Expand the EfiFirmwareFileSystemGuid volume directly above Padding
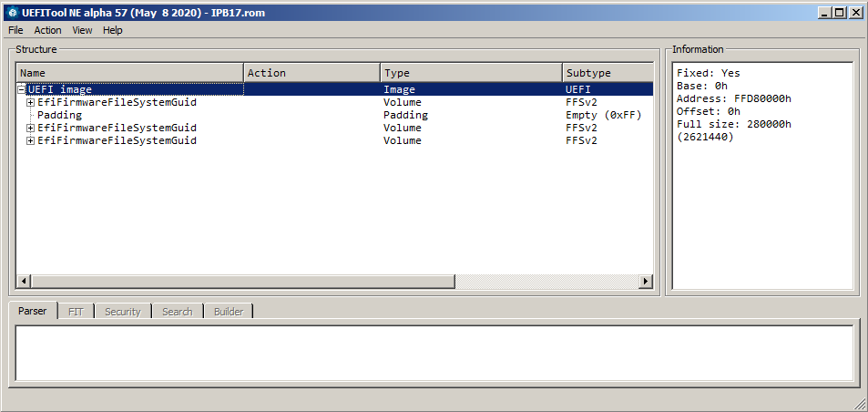Image resolution: width=868 pixels, height=412 pixels. 31,102
